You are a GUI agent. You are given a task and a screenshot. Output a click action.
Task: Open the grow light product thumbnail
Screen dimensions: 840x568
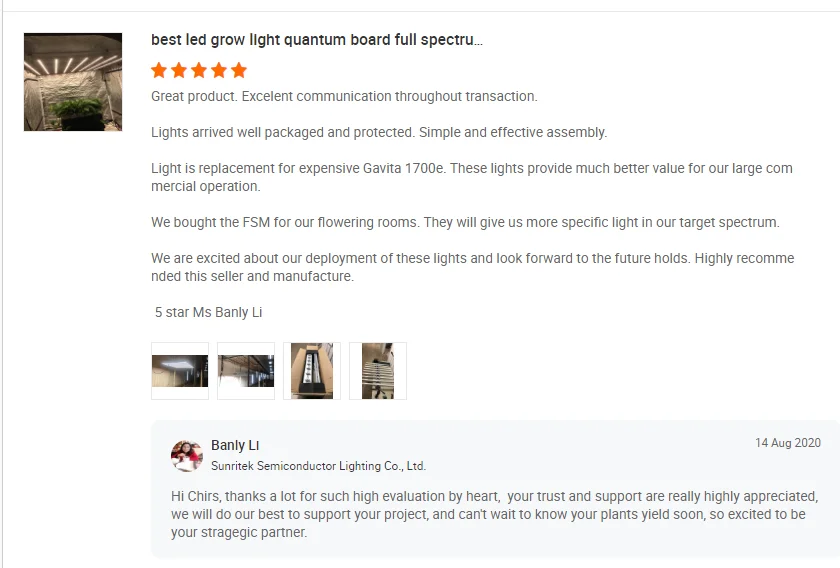coord(73,82)
